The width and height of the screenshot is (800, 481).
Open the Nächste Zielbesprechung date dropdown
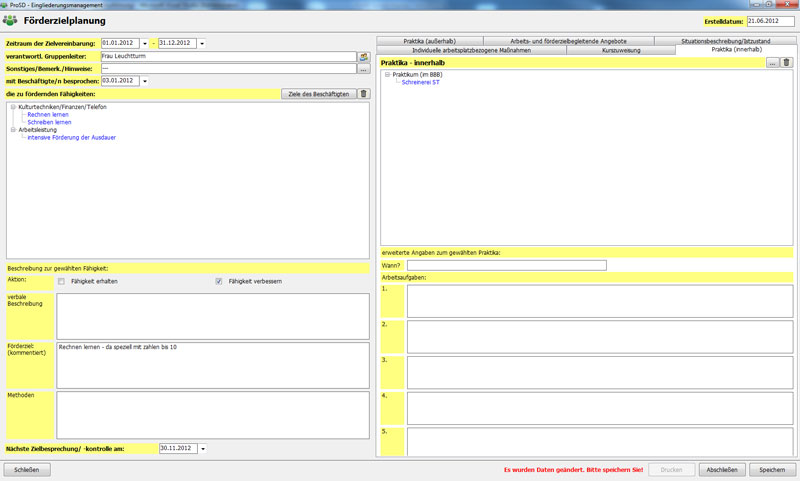[202, 449]
